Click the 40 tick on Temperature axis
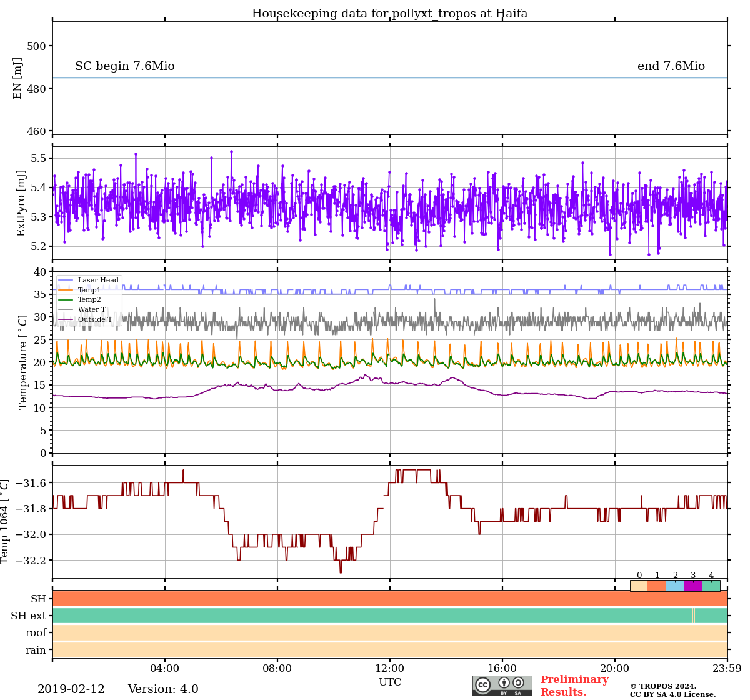The width and height of the screenshot is (750, 700). pyautogui.click(x=41, y=272)
